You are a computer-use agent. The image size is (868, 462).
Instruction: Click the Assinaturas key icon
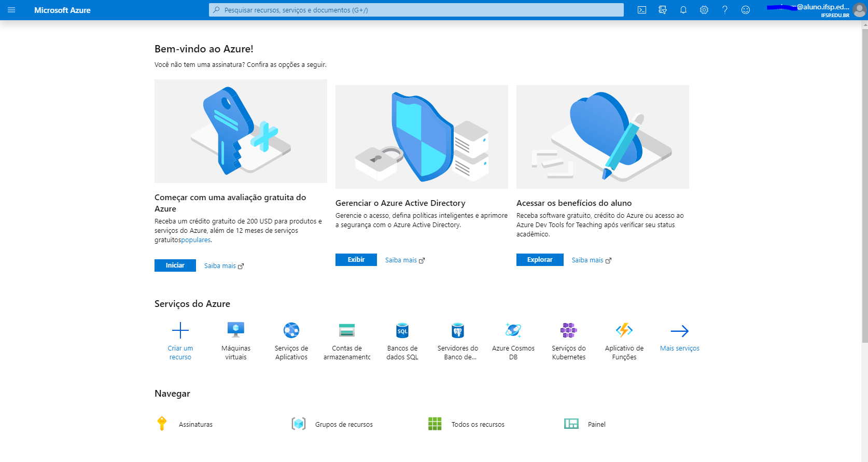click(x=162, y=424)
